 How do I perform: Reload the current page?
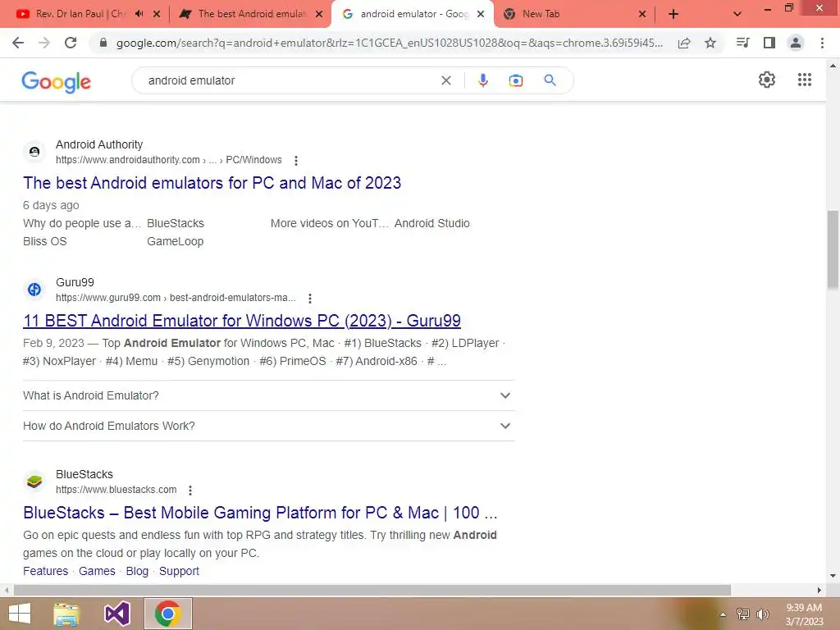[x=71, y=43]
